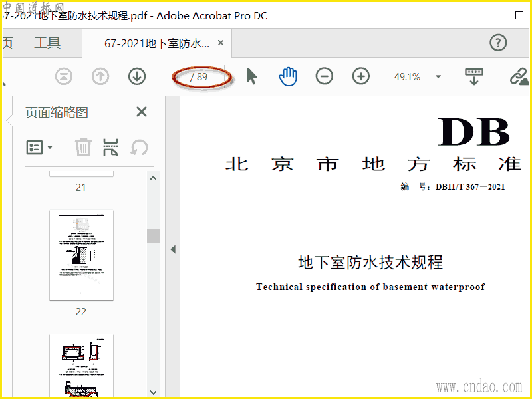Screen dimensions: 532x399
Task: Select page 22 thumbnail
Action: point(81,255)
